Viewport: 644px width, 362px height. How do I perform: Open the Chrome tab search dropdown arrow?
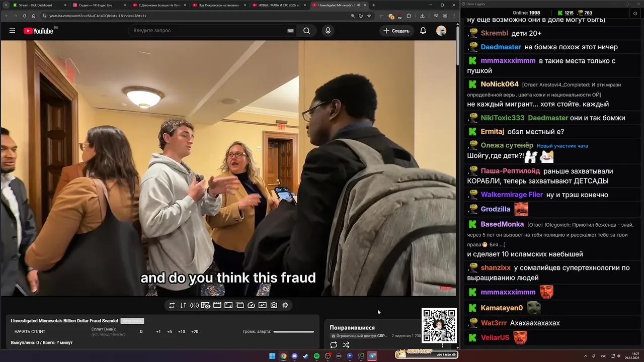pos(7,5)
